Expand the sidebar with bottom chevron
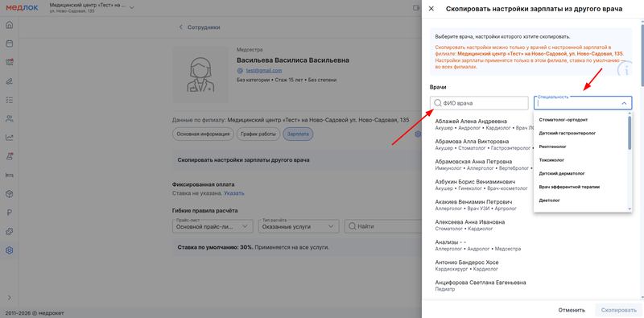The height and width of the screenshot is (318, 644). coord(10,297)
